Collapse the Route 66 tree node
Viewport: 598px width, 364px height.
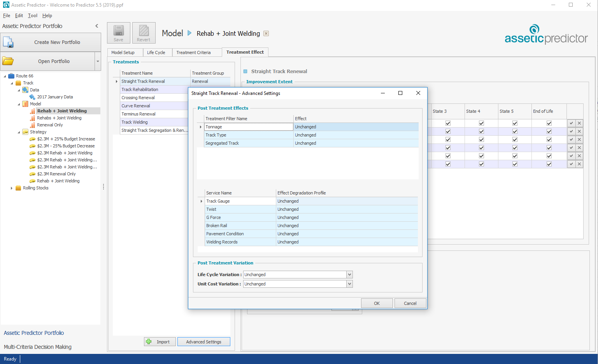5,76
